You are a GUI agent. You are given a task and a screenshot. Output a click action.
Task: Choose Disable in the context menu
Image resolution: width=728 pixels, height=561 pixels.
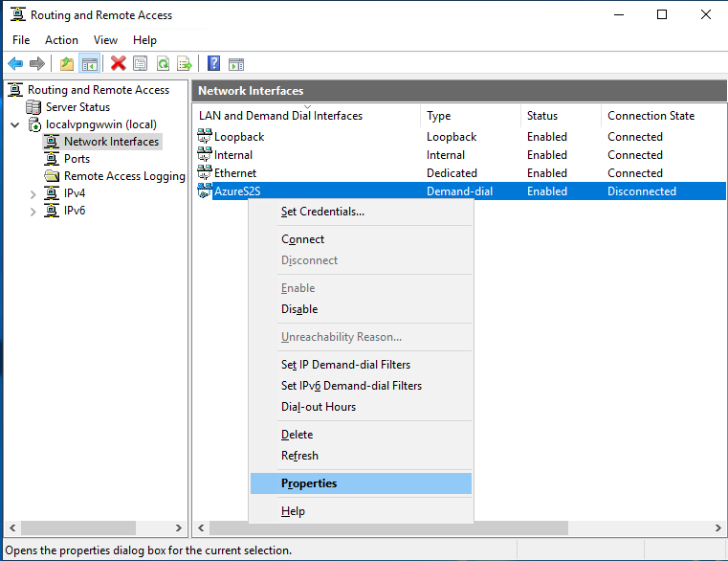tap(362, 309)
